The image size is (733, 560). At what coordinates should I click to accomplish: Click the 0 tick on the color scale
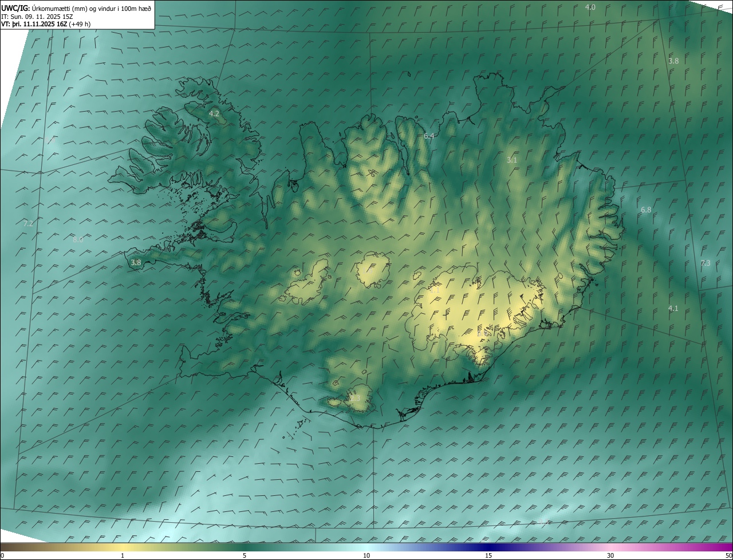click(x=2, y=555)
